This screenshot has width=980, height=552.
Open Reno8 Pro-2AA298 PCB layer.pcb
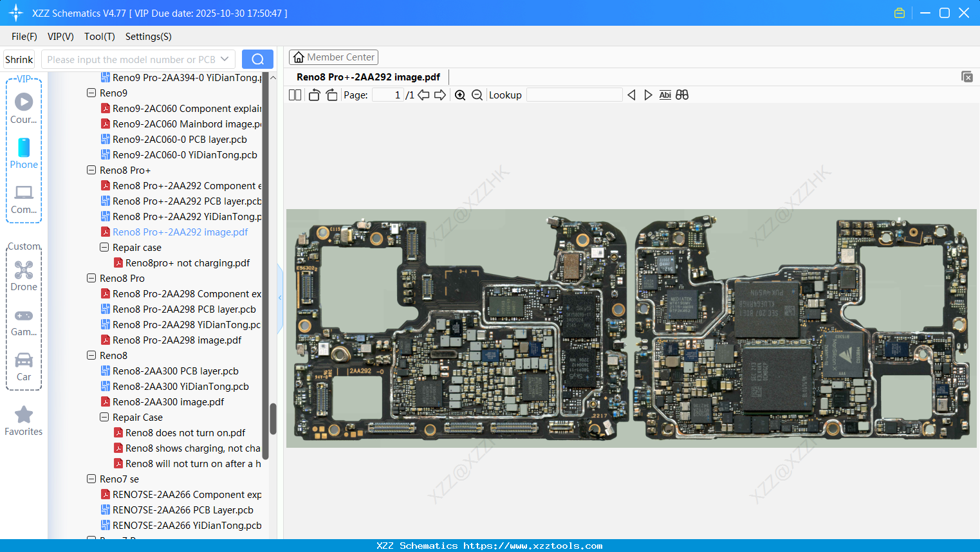pyautogui.click(x=178, y=309)
